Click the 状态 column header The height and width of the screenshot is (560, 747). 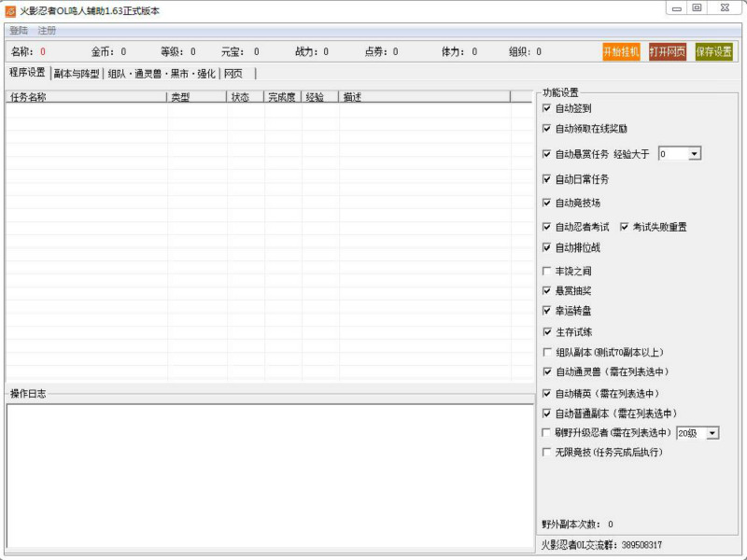(x=246, y=97)
